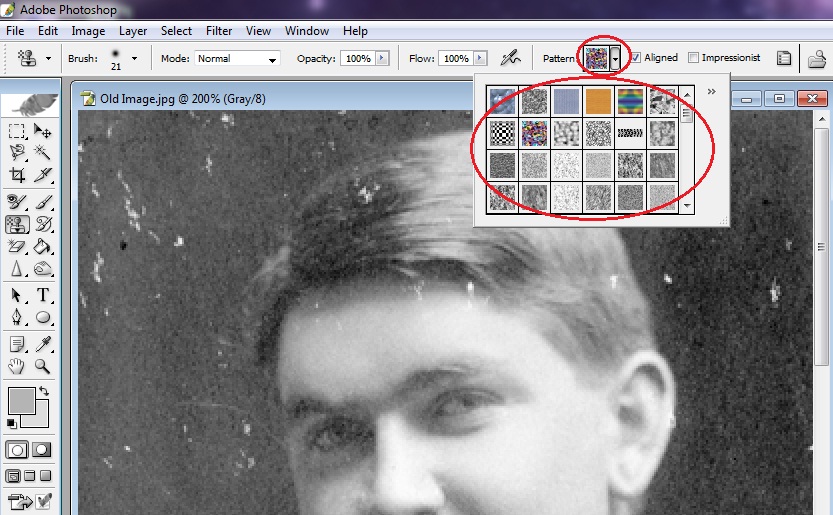Enable the airbrush option
The image size is (833, 515).
coord(511,58)
